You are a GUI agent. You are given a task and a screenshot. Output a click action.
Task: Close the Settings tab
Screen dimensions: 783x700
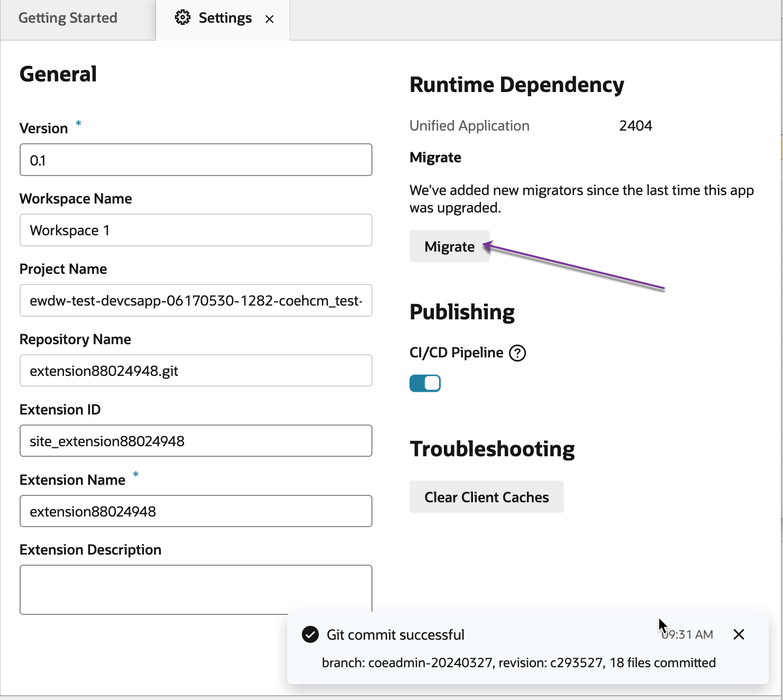tap(270, 19)
